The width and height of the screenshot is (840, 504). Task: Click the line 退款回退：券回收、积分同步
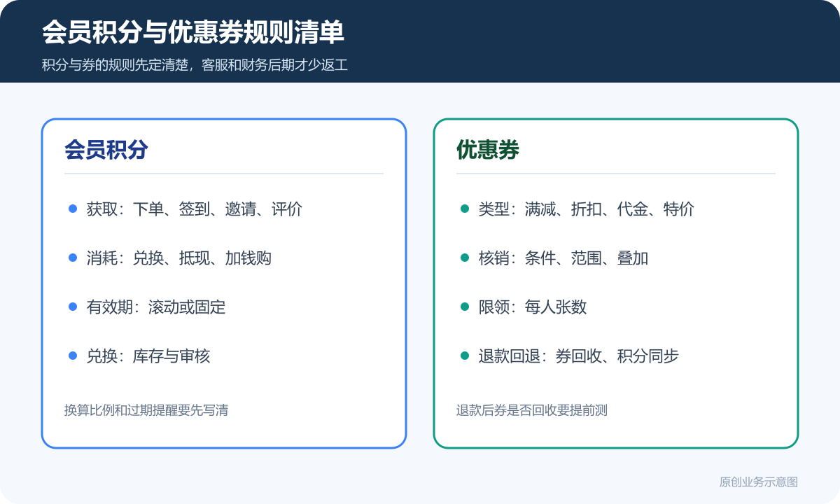pyautogui.click(x=579, y=356)
